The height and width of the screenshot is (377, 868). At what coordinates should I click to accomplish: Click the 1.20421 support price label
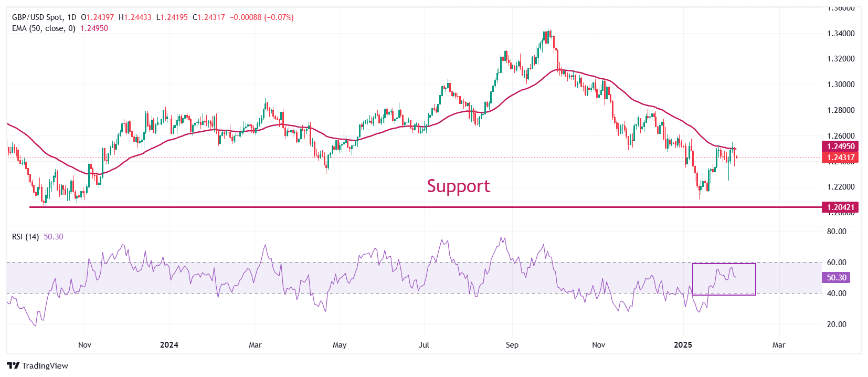tap(840, 207)
